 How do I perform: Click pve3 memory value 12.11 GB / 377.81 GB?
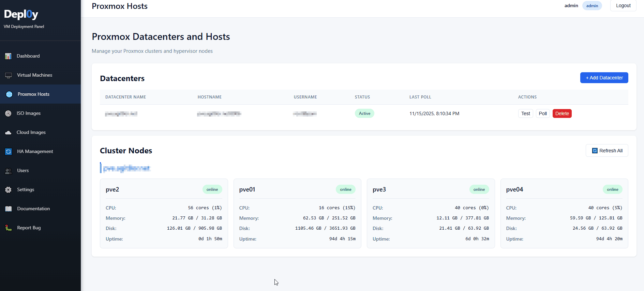tap(463, 218)
